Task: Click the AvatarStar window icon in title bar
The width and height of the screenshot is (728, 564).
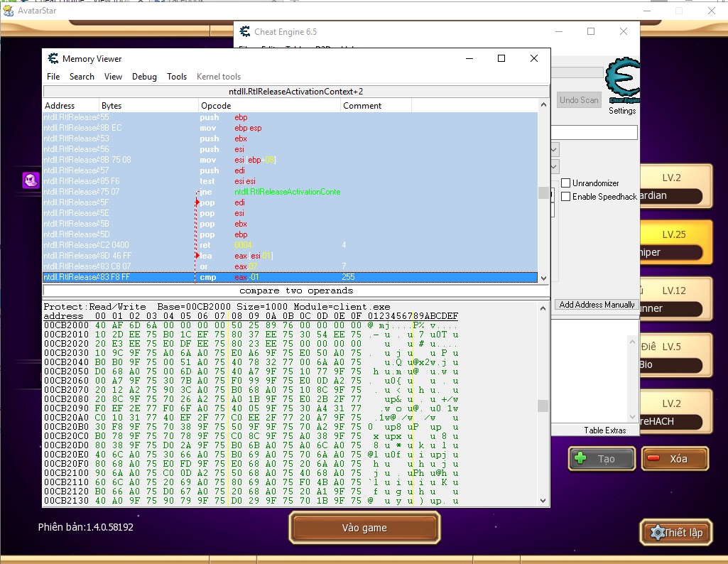Action: pos(7,11)
